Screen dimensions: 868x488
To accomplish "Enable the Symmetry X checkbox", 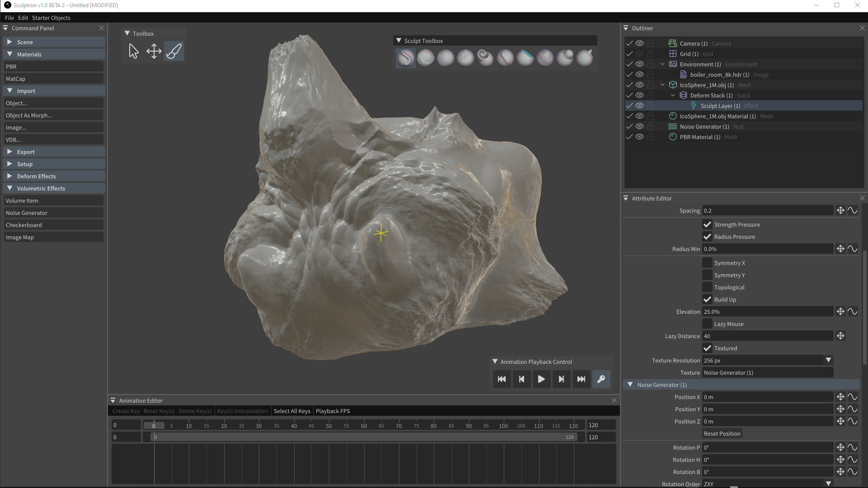I will tap(707, 263).
